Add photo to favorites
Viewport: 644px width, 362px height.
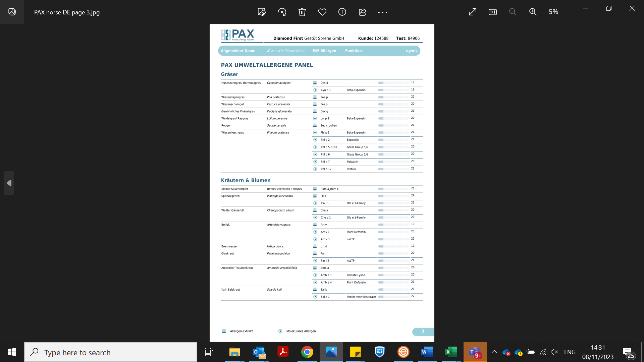tap(322, 12)
